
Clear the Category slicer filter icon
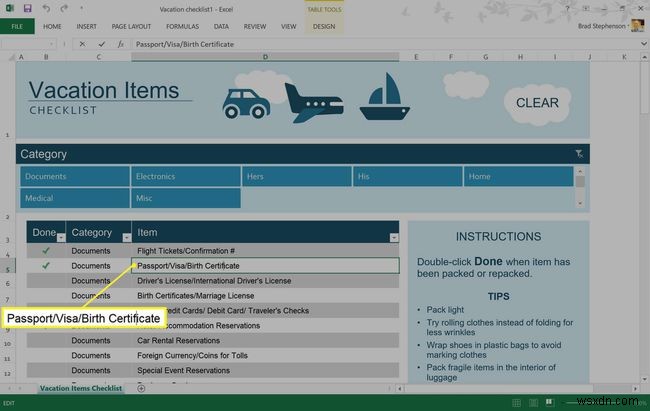coord(579,154)
